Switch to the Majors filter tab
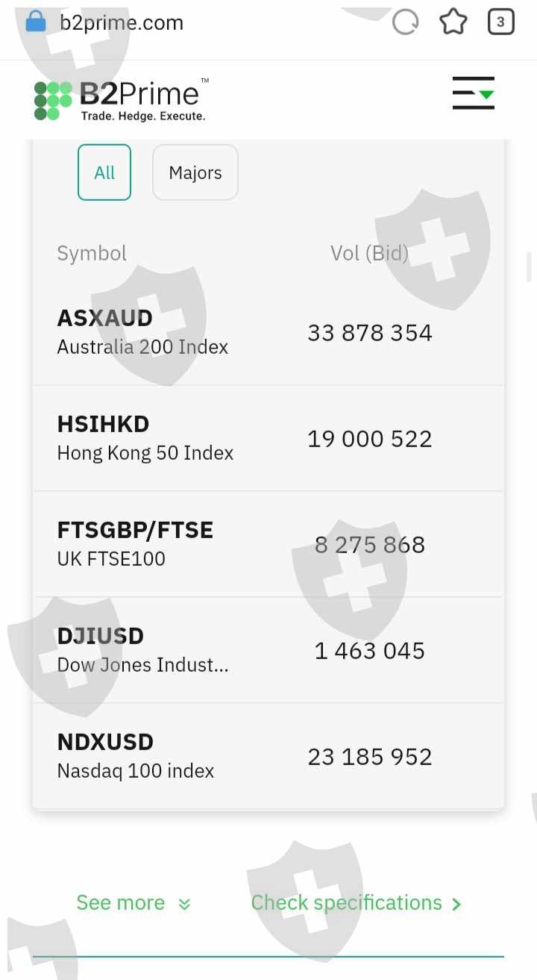 (x=195, y=172)
